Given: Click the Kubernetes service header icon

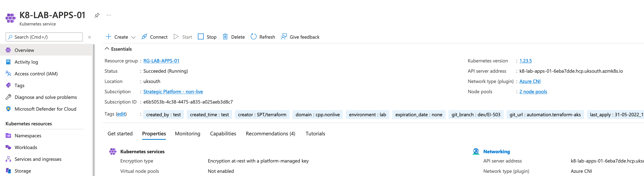Looking at the screenshot, I should (11, 18).
